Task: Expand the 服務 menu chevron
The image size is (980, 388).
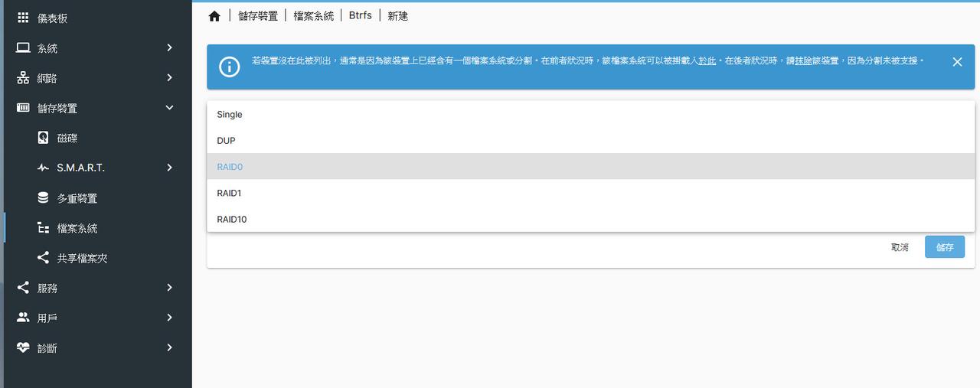Action: click(x=169, y=288)
